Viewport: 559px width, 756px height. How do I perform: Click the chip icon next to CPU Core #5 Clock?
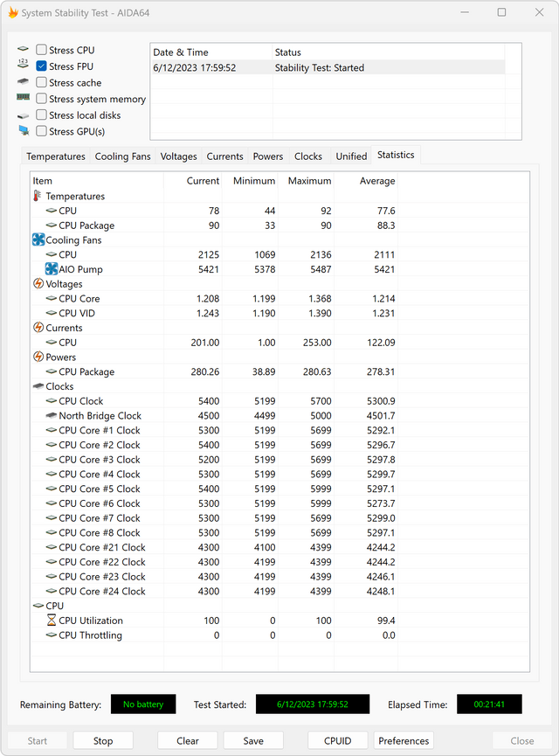52,489
